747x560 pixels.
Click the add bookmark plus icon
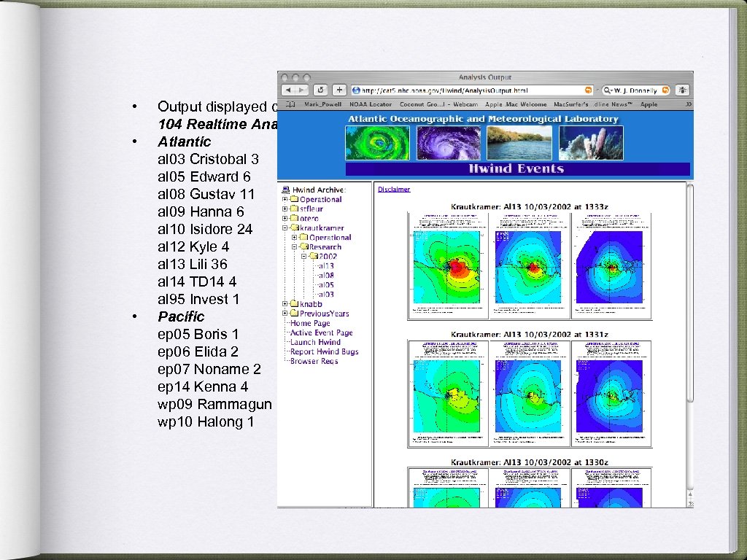click(339, 88)
